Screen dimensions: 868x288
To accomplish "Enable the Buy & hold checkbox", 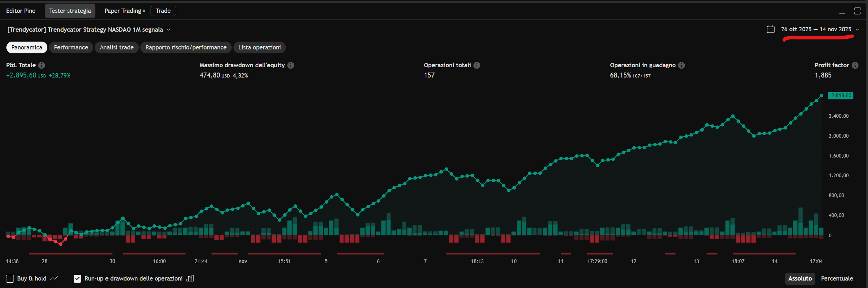I will click(10, 279).
